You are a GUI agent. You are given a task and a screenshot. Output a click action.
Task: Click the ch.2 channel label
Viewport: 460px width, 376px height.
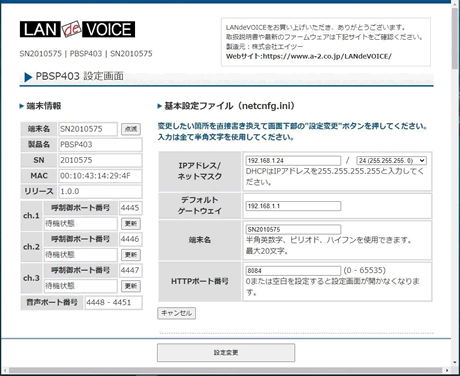click(31, 247)
